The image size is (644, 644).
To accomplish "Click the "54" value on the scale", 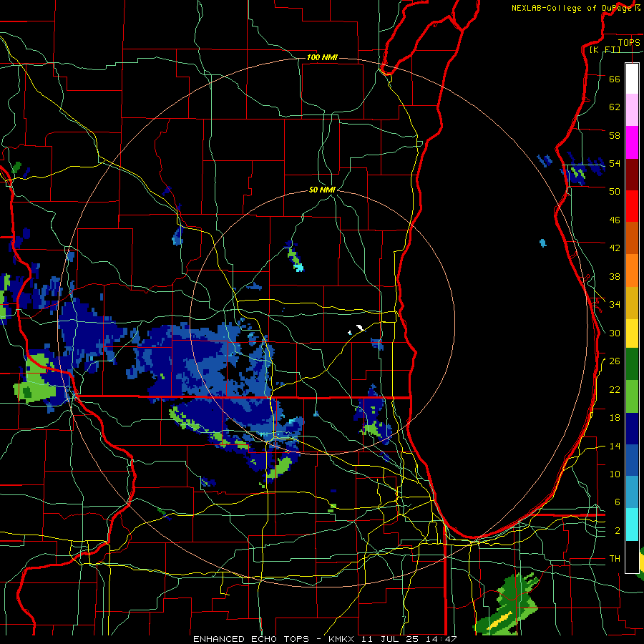I will [615, 163].
